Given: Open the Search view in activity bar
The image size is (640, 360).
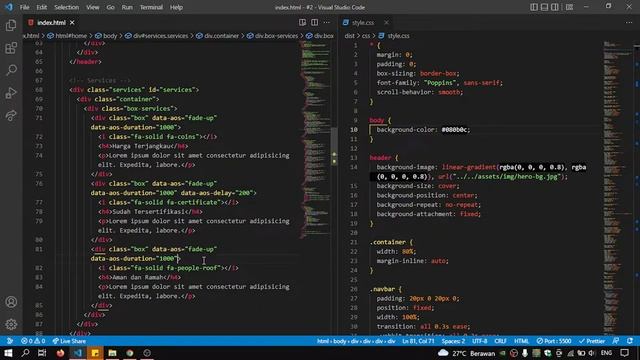Looking at the screenshot, I should click(11, 70).
